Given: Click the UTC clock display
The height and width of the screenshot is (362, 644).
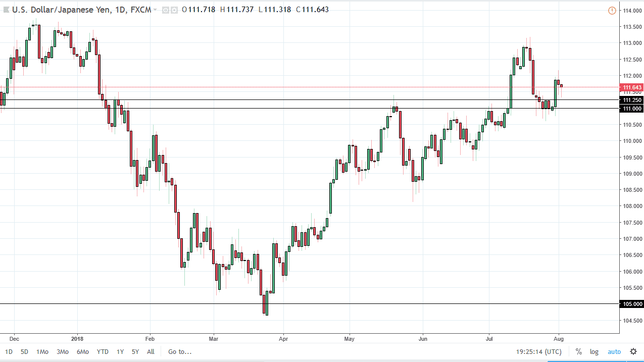Looking at the screenshot, I should click(x=540, y=351).
